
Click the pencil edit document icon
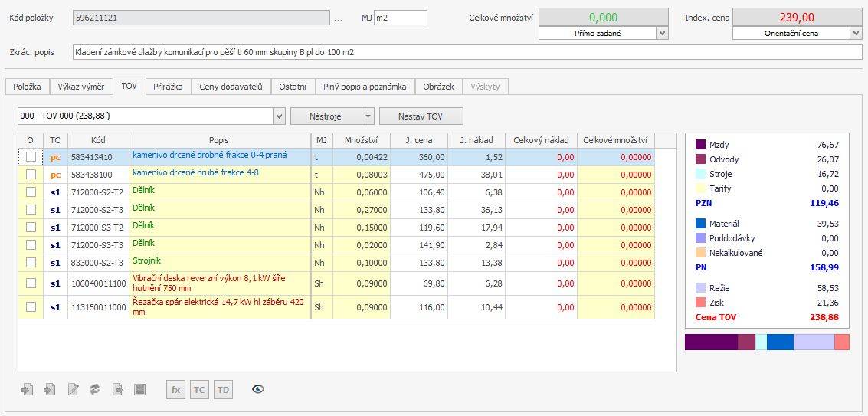click(x=73, y=389)
